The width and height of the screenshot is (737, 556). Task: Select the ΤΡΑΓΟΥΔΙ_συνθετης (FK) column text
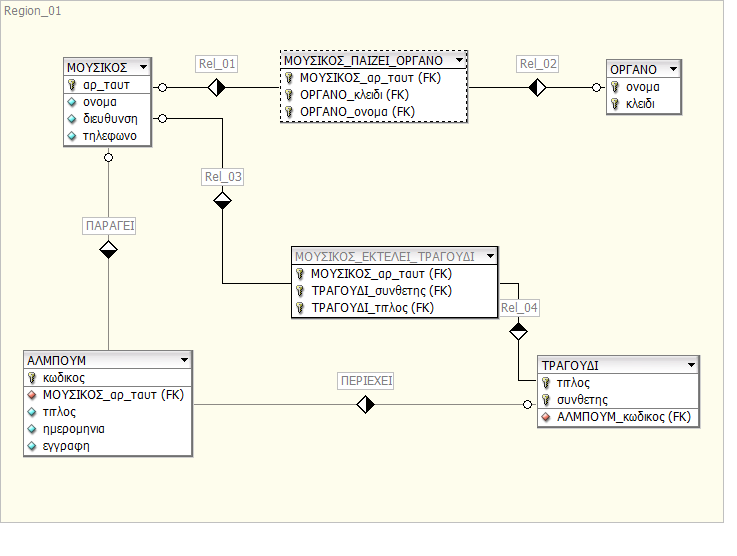pos(382,291)
